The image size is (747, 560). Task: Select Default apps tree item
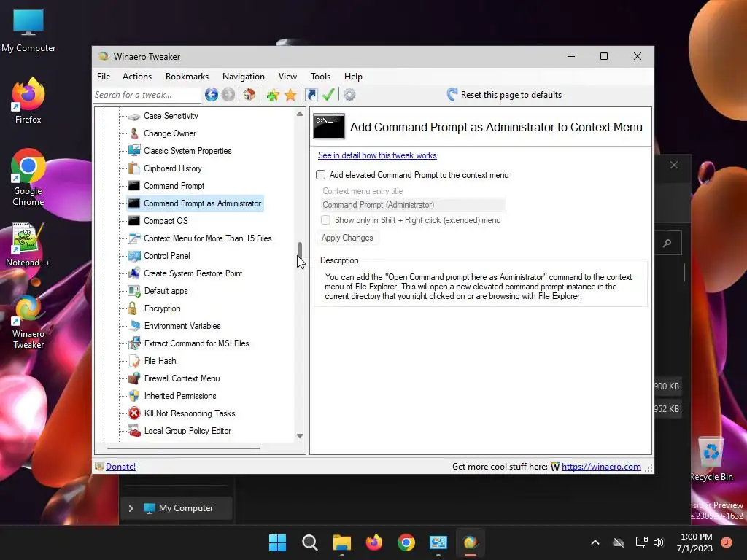pyautogui.click(x=166, y=291)
